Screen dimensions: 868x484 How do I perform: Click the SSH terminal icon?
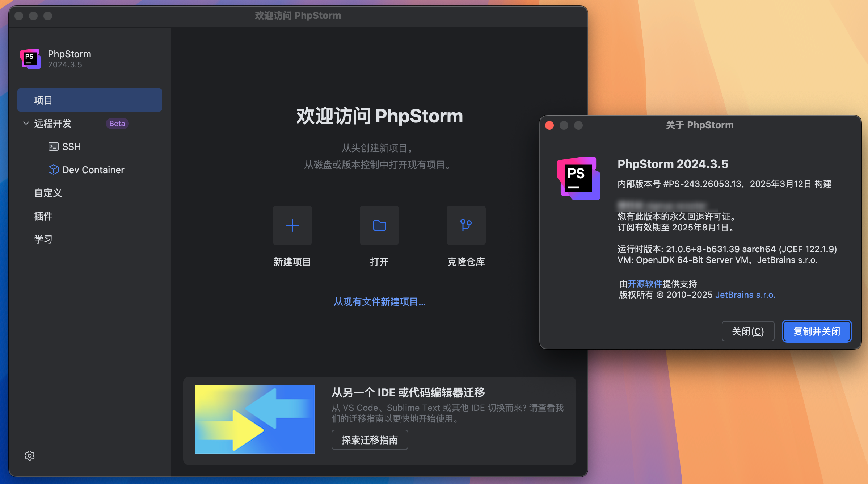[x=53, y=146]
